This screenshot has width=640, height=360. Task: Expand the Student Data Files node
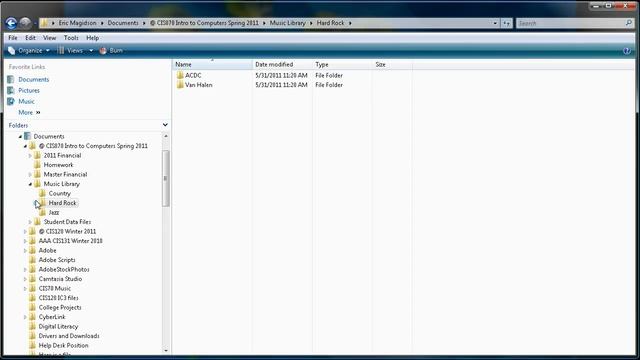[x=30, y=222]
